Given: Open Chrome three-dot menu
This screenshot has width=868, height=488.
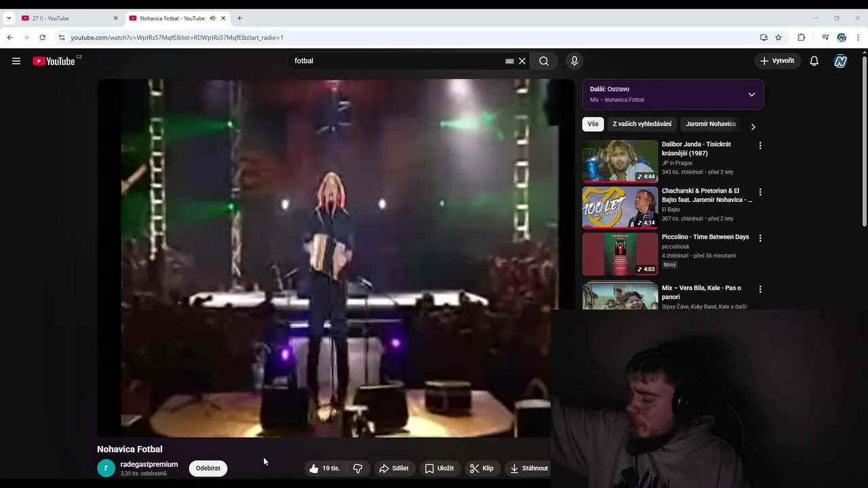Looking at the screenshot, I should (858, 37).
